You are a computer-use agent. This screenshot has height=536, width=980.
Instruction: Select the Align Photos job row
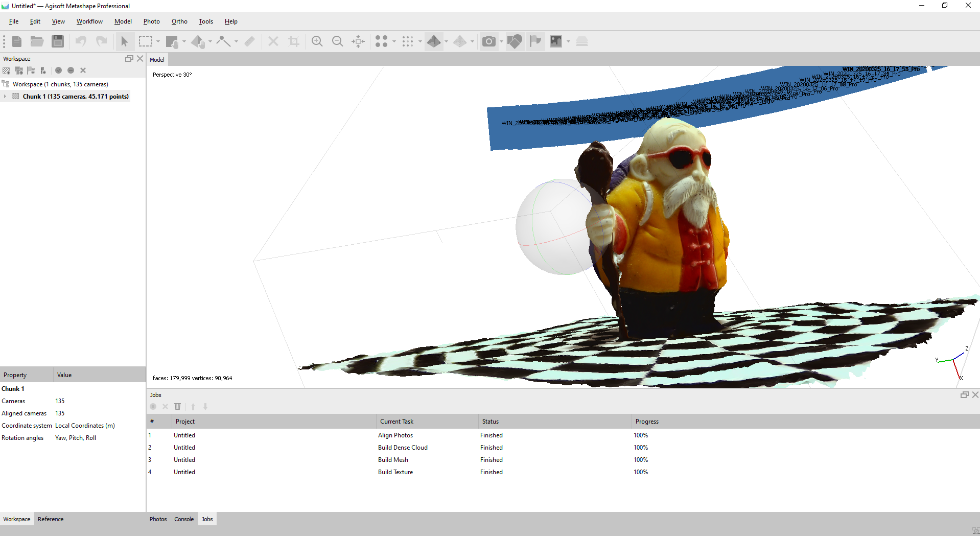[x=563, y=435]
